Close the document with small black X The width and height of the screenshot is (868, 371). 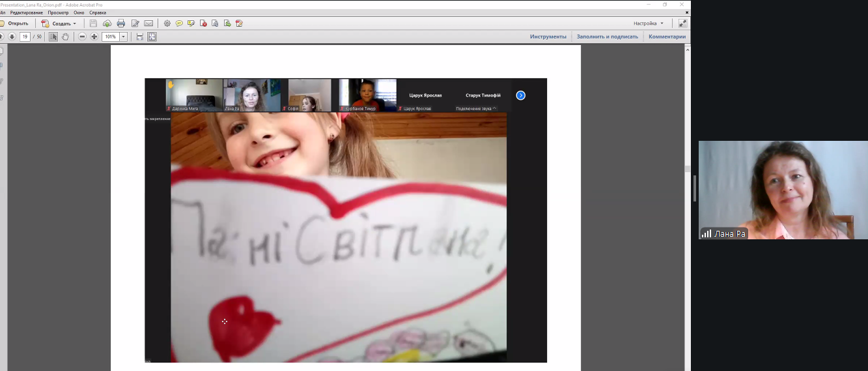[686, 12]
